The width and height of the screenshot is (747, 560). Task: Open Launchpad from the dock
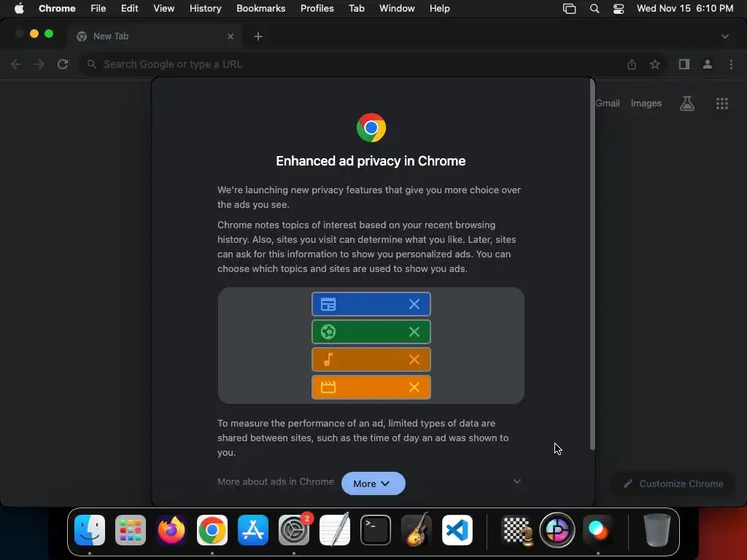[131, 530]
